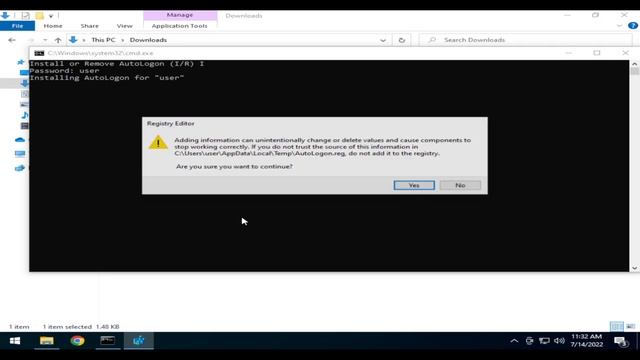Click the New folder quick access icon

[x=39, y=16]
